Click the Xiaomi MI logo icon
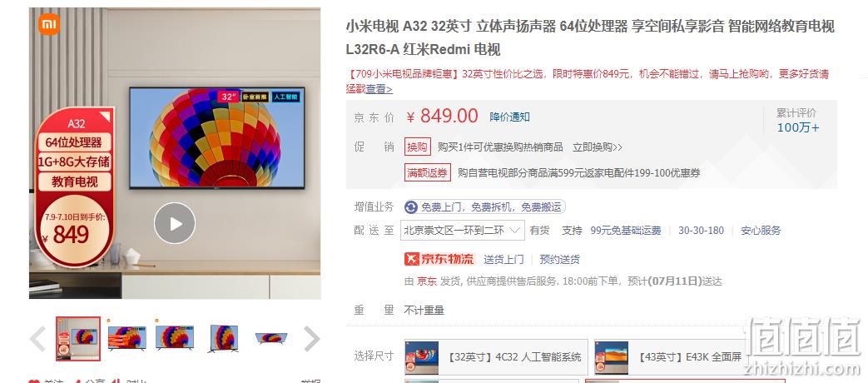This screenshot has width=868, height=383. click(x=49, y=25)
